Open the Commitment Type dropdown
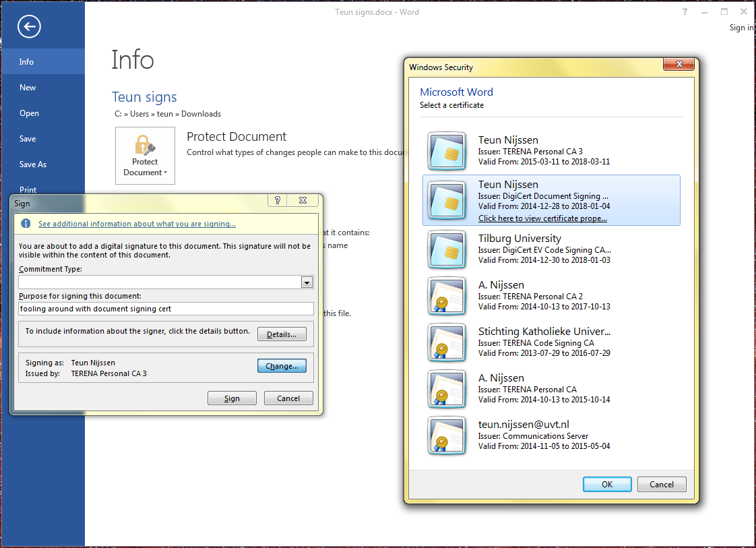The image size is (756, 548). 307,282
